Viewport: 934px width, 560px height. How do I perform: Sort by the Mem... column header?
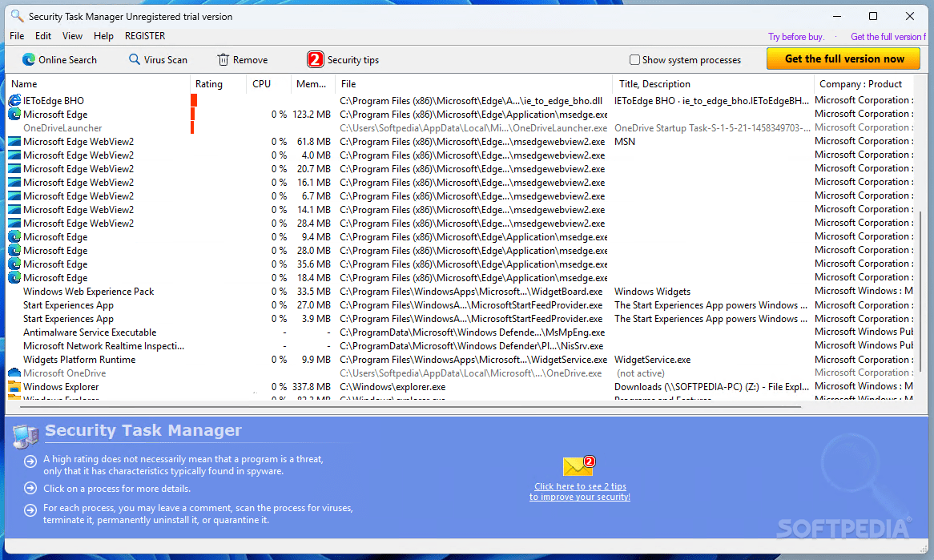(x=312, y=84)
